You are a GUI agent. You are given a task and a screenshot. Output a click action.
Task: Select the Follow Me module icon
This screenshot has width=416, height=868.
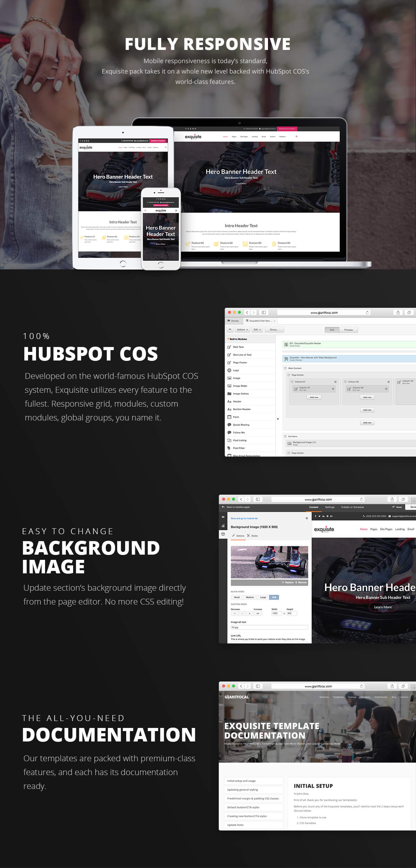click(229, 433)
